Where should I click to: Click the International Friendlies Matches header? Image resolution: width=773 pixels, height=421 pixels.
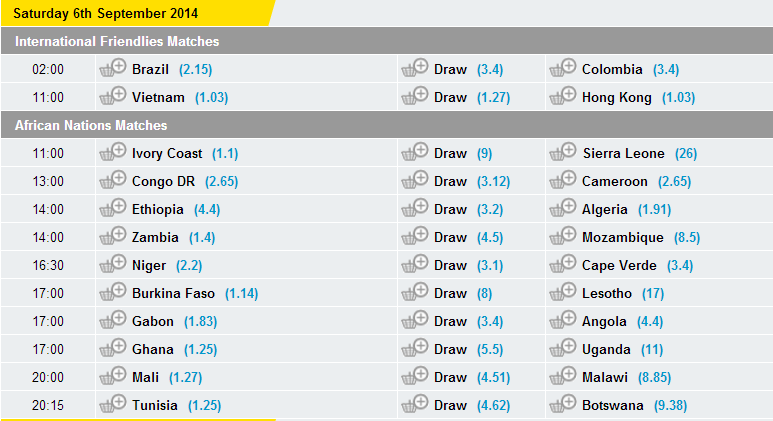386,41
